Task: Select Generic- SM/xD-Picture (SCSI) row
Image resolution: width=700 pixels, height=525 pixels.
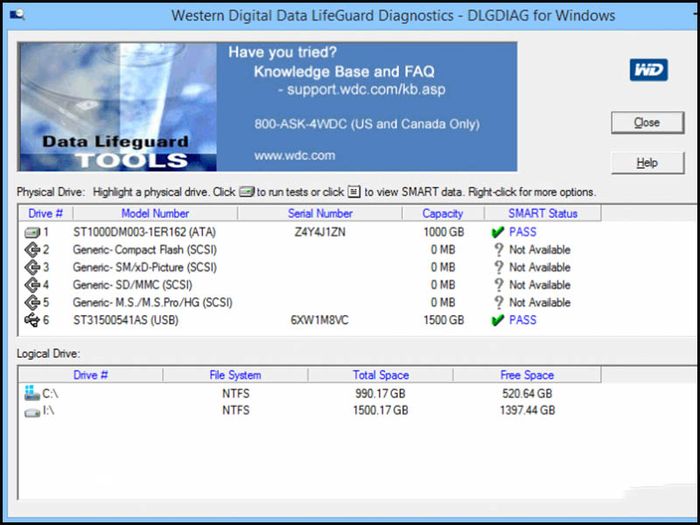Action: 145,267
